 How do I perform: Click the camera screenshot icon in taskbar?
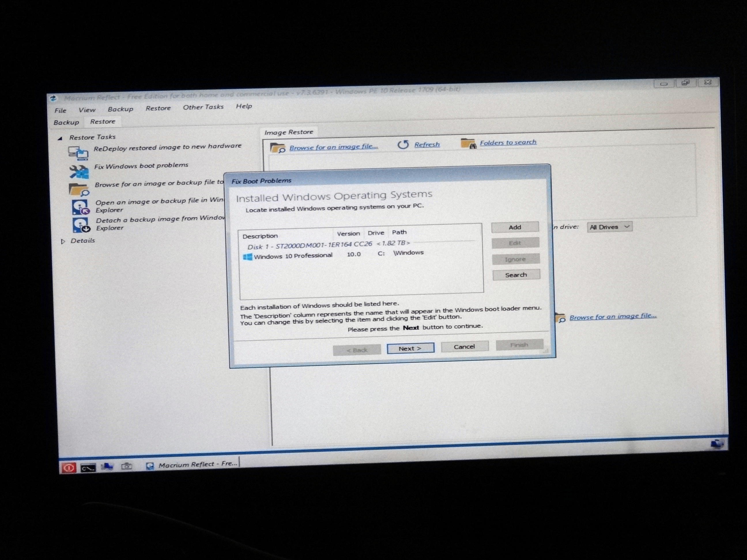pyautogui.click(x=127, y=466)
